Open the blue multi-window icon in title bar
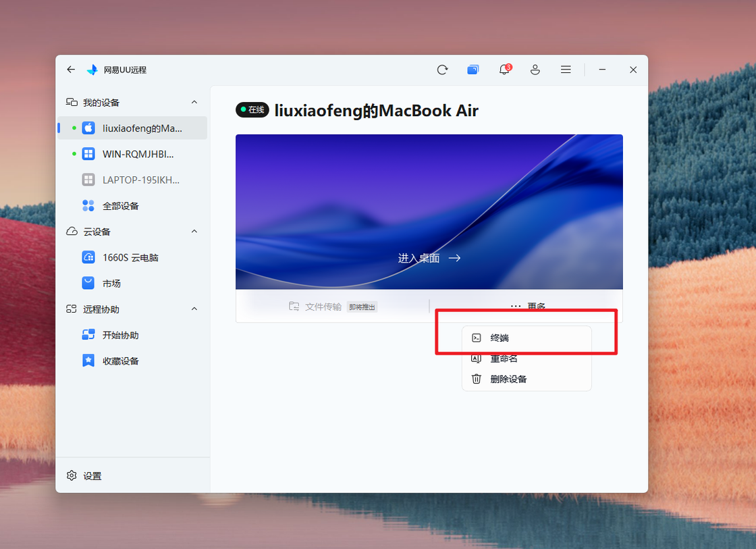Image resolution: width=756 pixels, height=549 pixels. 473,70
